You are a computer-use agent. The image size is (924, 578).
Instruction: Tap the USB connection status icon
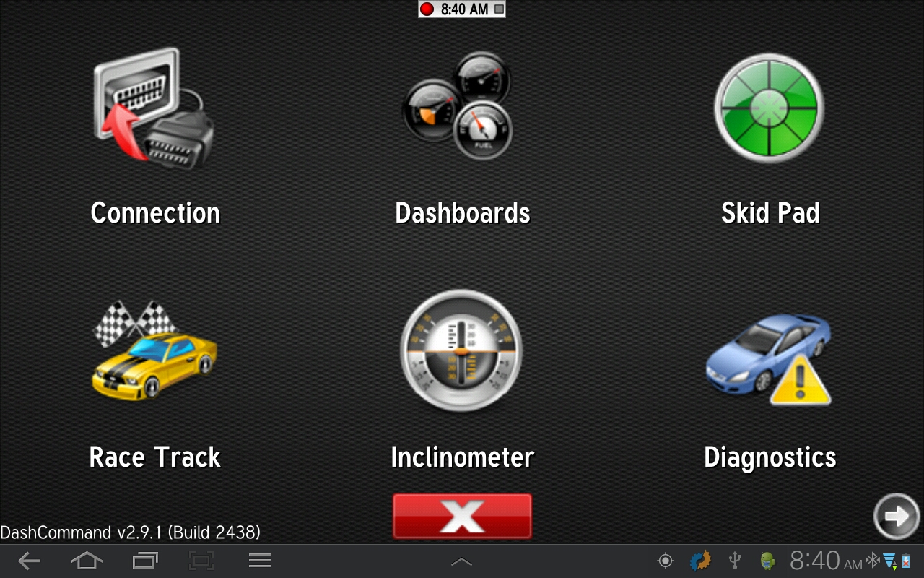[x=733, y=561]
